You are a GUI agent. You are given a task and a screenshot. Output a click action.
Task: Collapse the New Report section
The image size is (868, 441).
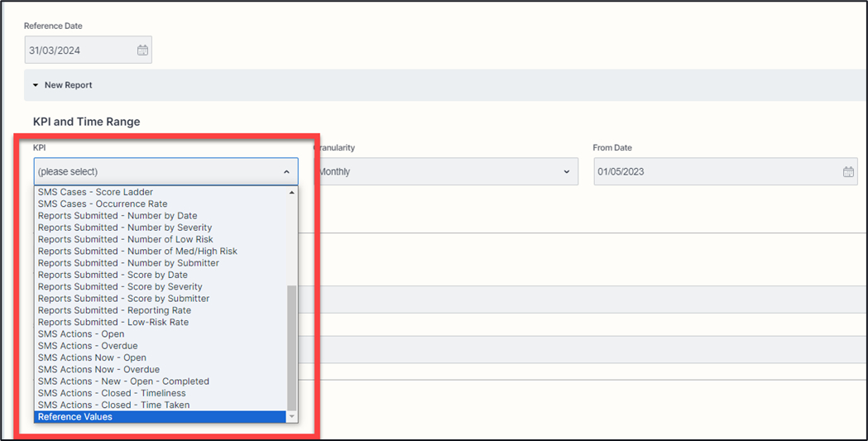pos(36,85)
